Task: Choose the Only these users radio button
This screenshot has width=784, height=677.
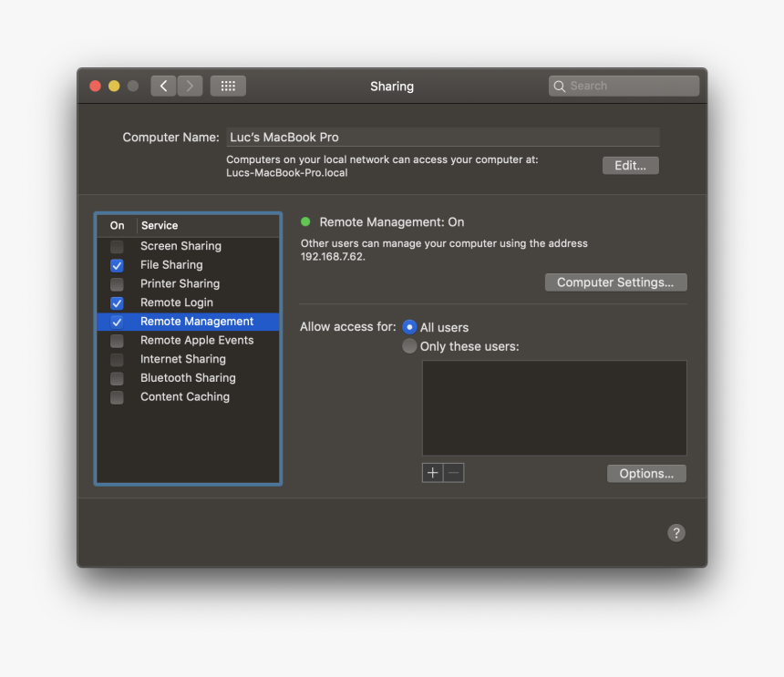Action: [x=409, y=345]
